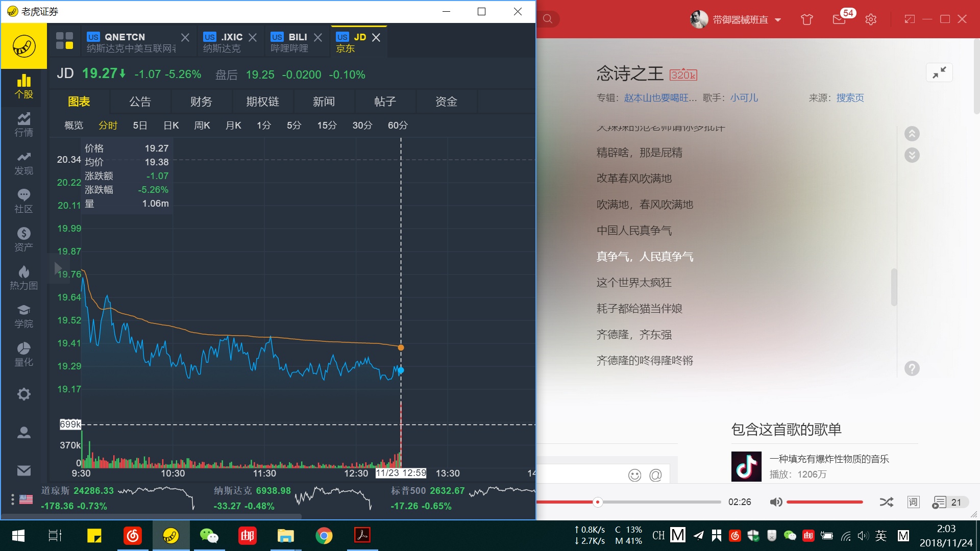980x551 pixels.
Task: Switch to the QNETCN tab
Action: click(x=131, y=42)
